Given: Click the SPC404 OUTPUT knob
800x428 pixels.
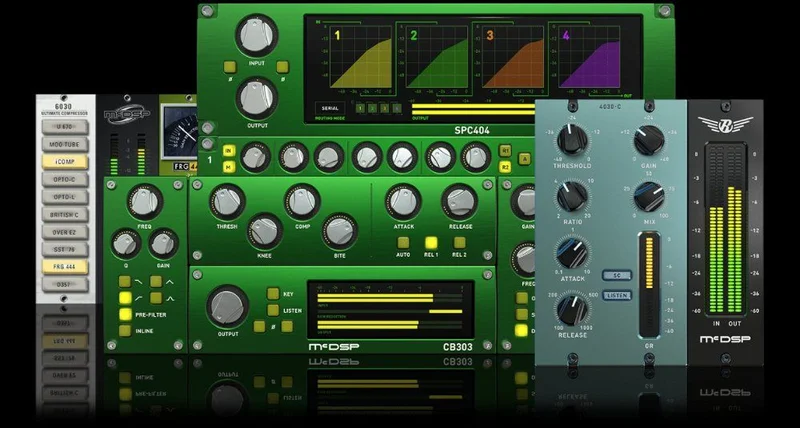Looking at the screenshot, I should click(257, 98).
